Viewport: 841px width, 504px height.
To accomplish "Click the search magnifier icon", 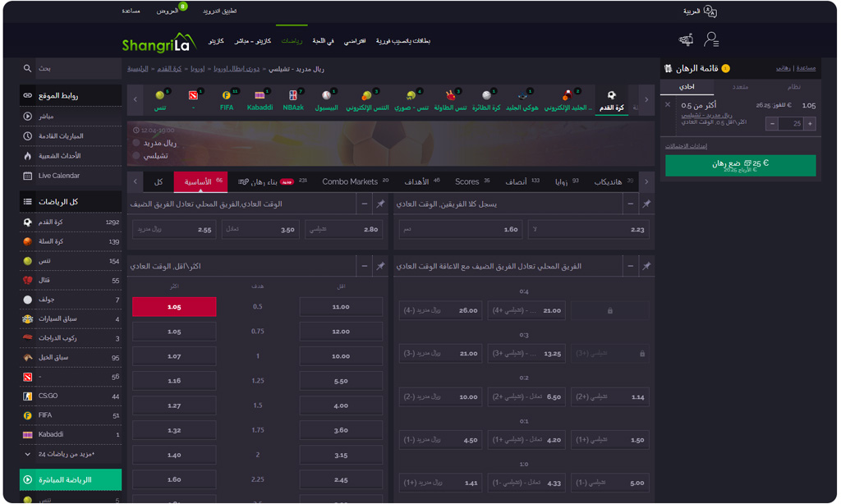I will [27, 69].
